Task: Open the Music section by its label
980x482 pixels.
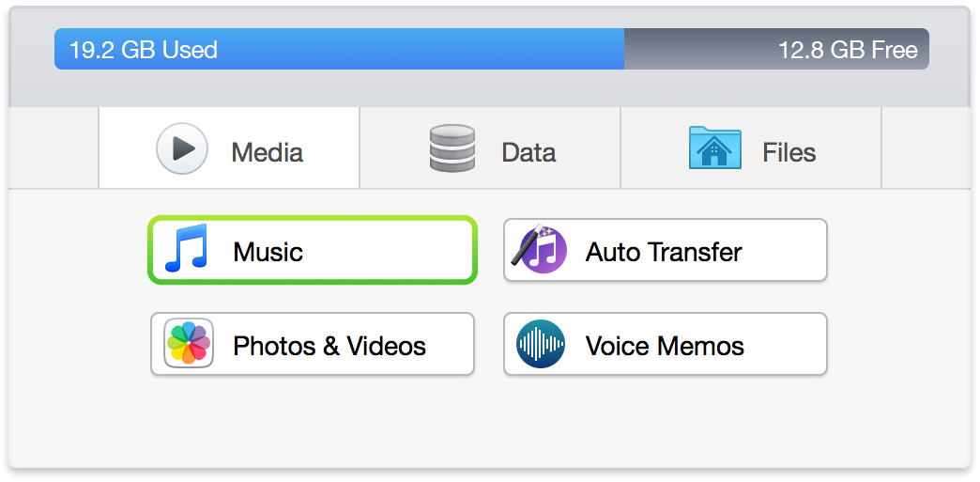Action: pyautogui.click(x=268, y=252)
